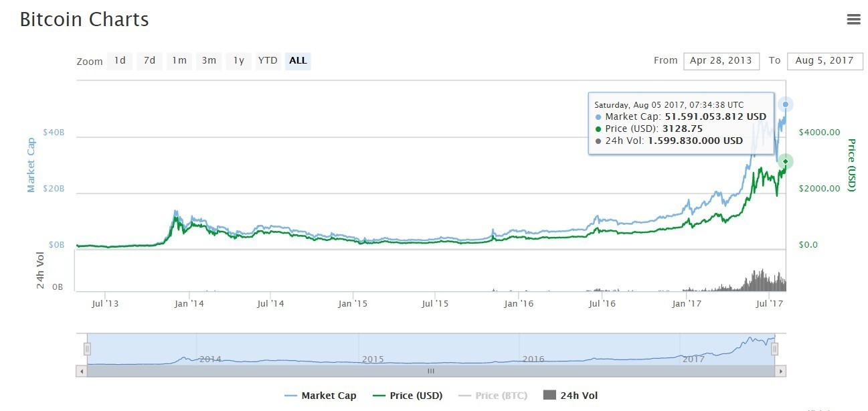Click the navigator horizontal scrollbar thumb
868x411 pixels.
pos(431,371)
